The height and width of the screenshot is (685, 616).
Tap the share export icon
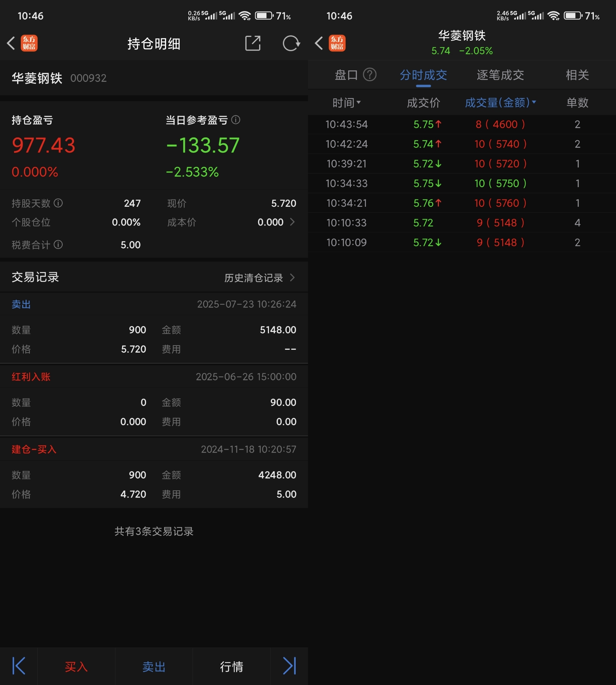click(x=253, y=43)
